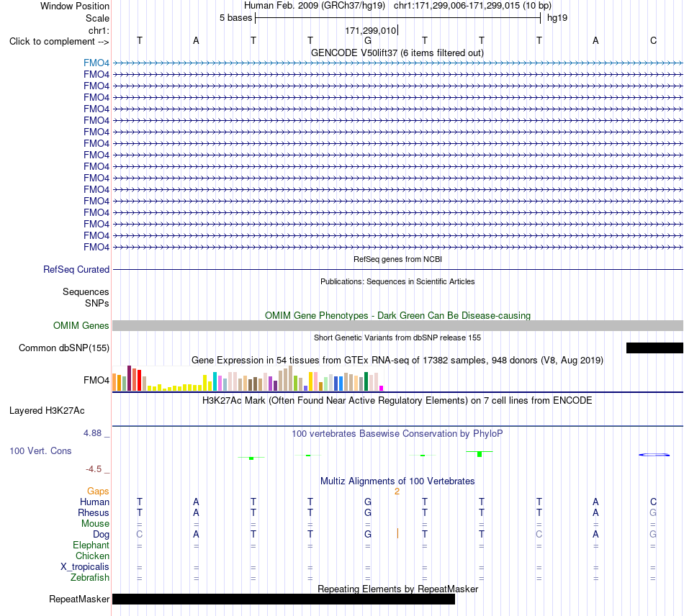This screenshot has height=616, width=684.
Task: Click the mismatched G in the Rhesus row
Action: click(x=653, y=512)
